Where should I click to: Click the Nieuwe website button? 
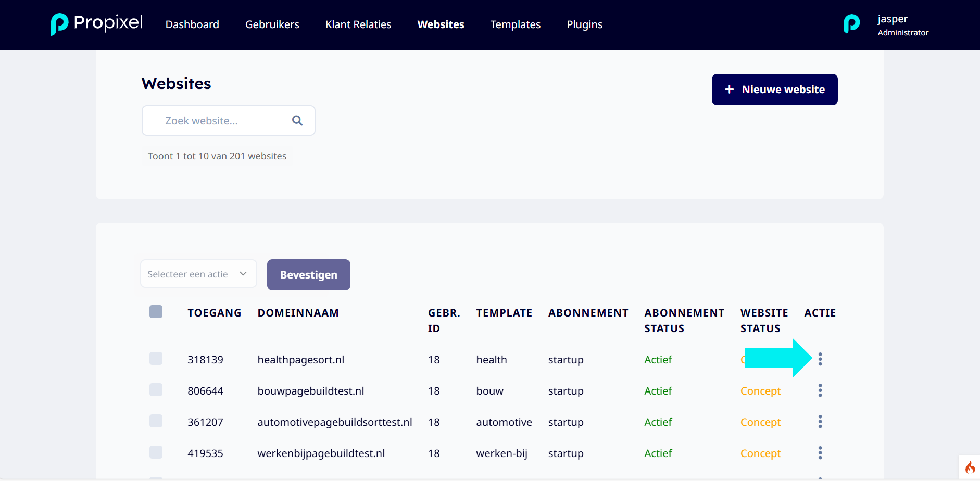pos(775,90)
